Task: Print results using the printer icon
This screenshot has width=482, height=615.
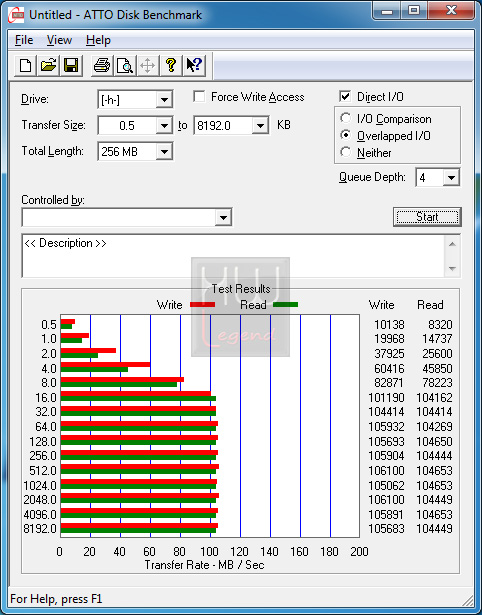Action: click(x=102, y=65)
